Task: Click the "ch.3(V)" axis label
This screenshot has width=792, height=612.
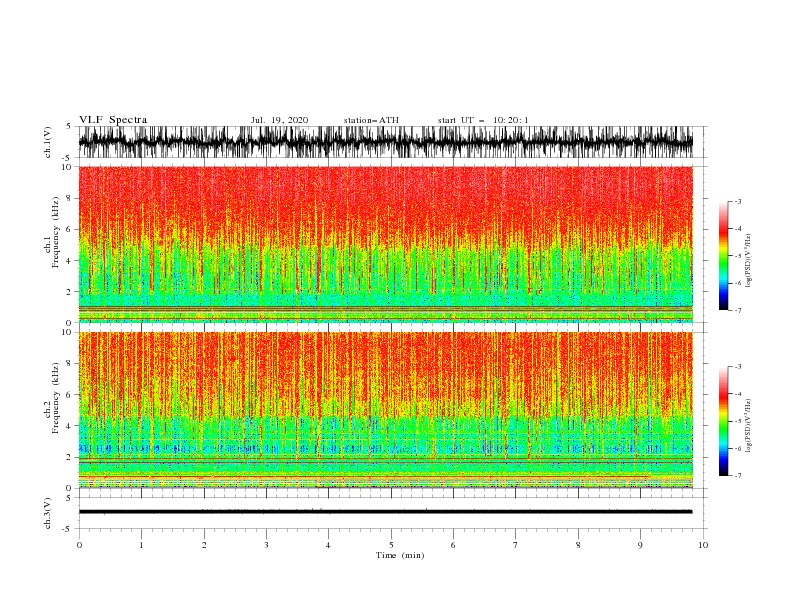Action: pos(48,513)
